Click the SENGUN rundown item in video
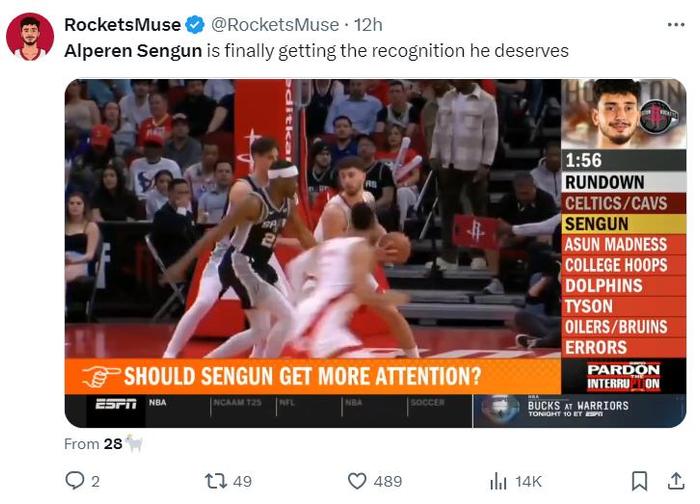Image resolution: width=700 pixels, height=504 pixels. point(623,224)
